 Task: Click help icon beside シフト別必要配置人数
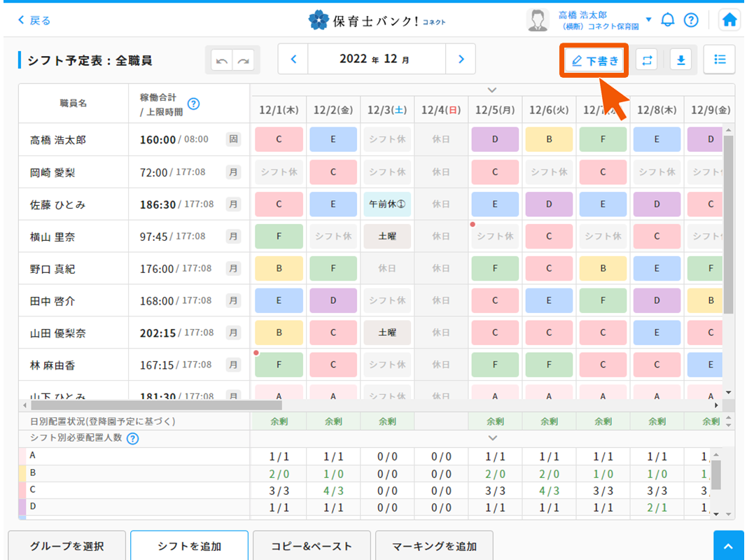click(132, 439)
